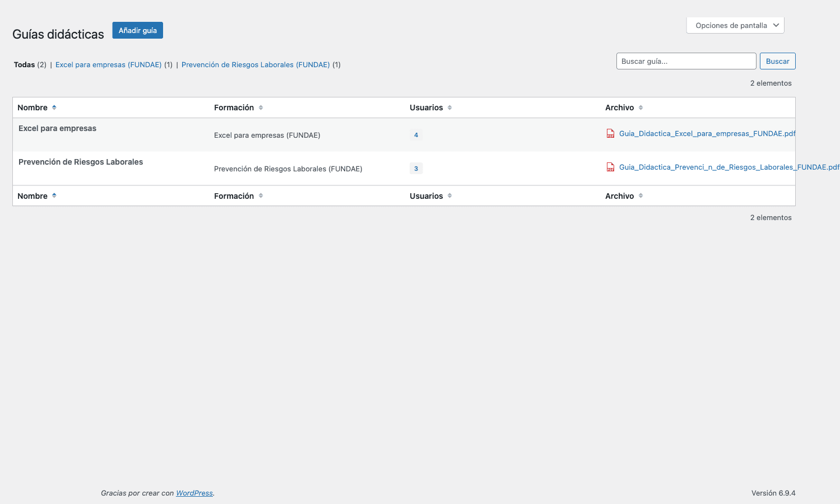This screenshot has width=840, height=504.
Task: Click the PDF icon for the Excel guide
Action: coord(610,133)
